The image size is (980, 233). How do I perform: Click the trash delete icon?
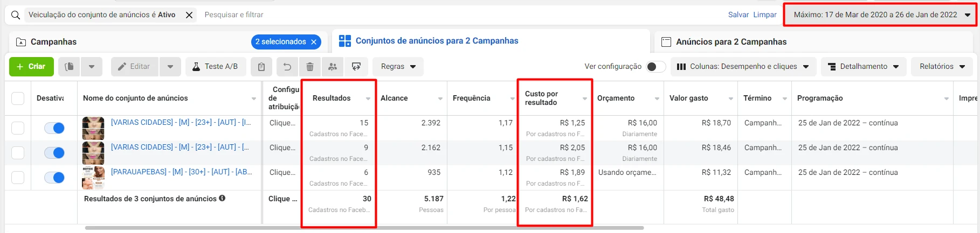click(x=310, y=67)
